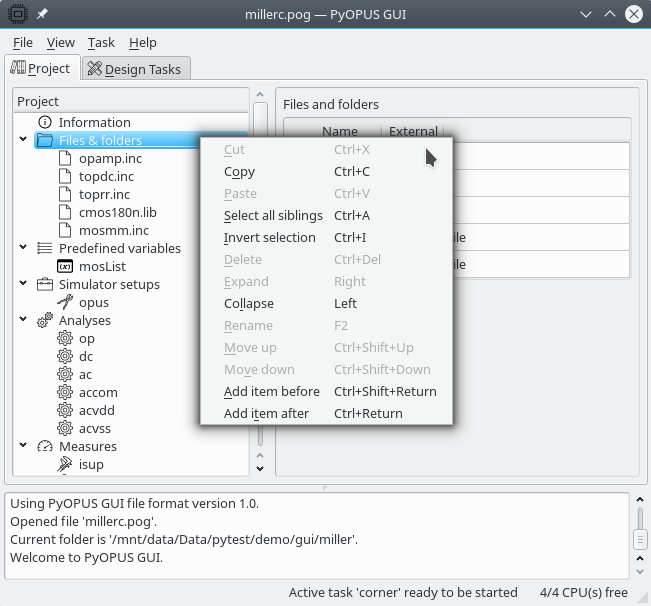Screen dimensions: 651x606
Task: Click the Information tree item icon
Action: click(x=44, y=122)
